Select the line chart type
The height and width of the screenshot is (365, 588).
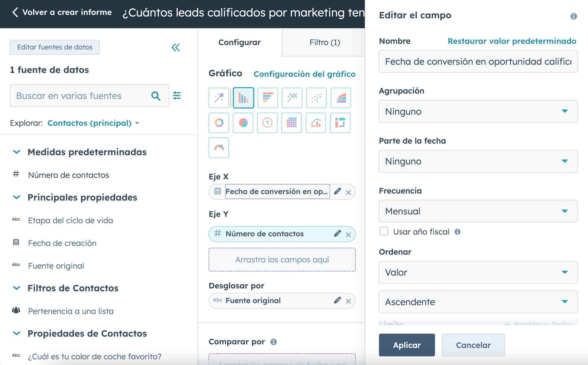[x=292, y=98]
